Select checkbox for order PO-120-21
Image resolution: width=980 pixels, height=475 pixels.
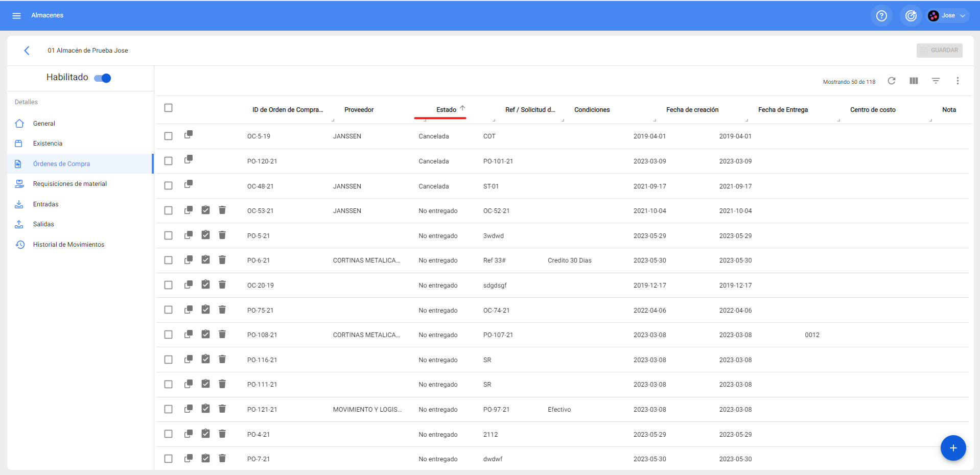click(x=169, y=161)
